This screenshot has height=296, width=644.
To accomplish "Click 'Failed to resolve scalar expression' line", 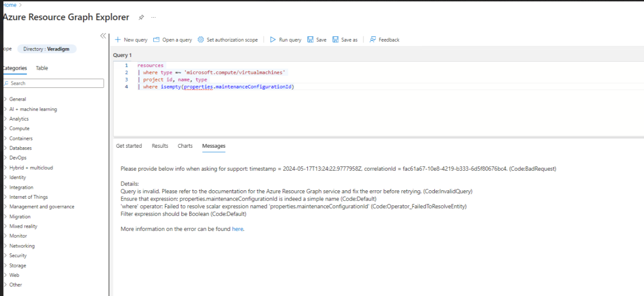I will pos(294,207).
